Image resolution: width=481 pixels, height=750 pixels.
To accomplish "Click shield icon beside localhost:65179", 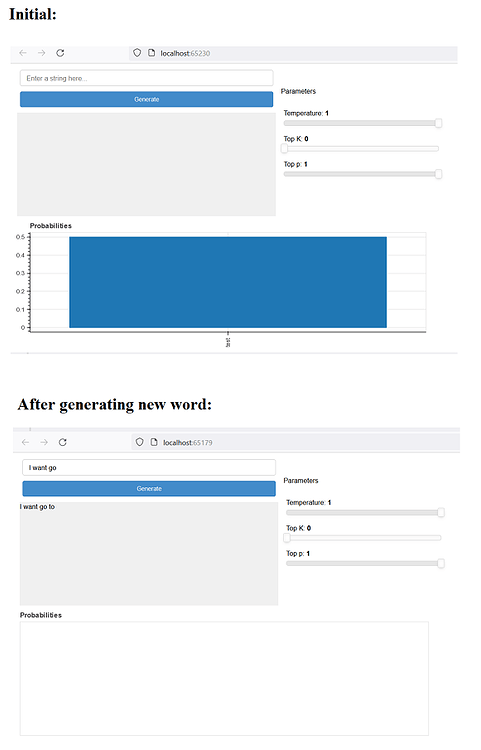I will click(140, 442).
